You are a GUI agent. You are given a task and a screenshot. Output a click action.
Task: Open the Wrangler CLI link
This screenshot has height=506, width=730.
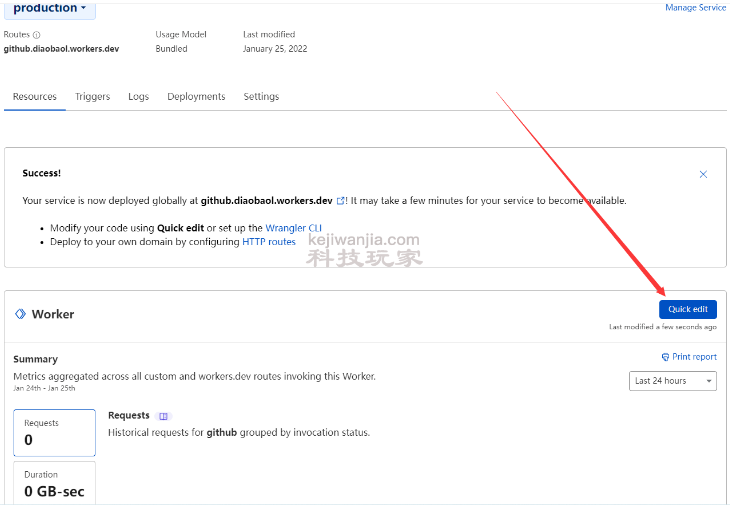coord(293,228)
